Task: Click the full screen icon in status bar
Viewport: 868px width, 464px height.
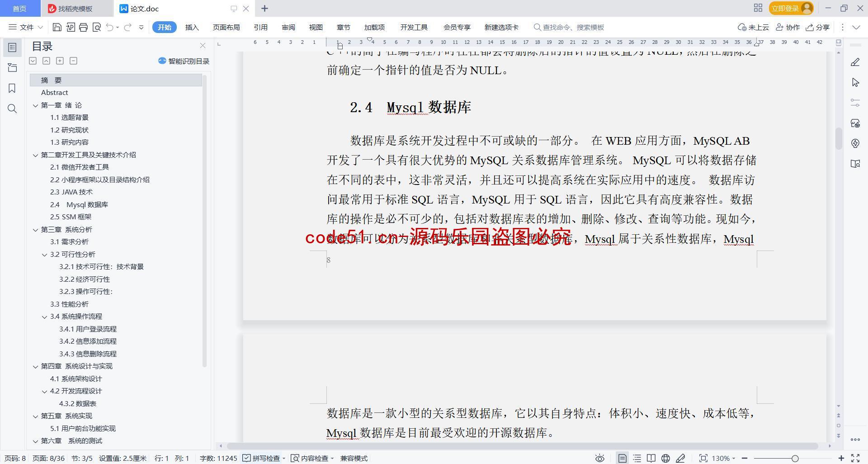Action: click(x=855, y=458)
